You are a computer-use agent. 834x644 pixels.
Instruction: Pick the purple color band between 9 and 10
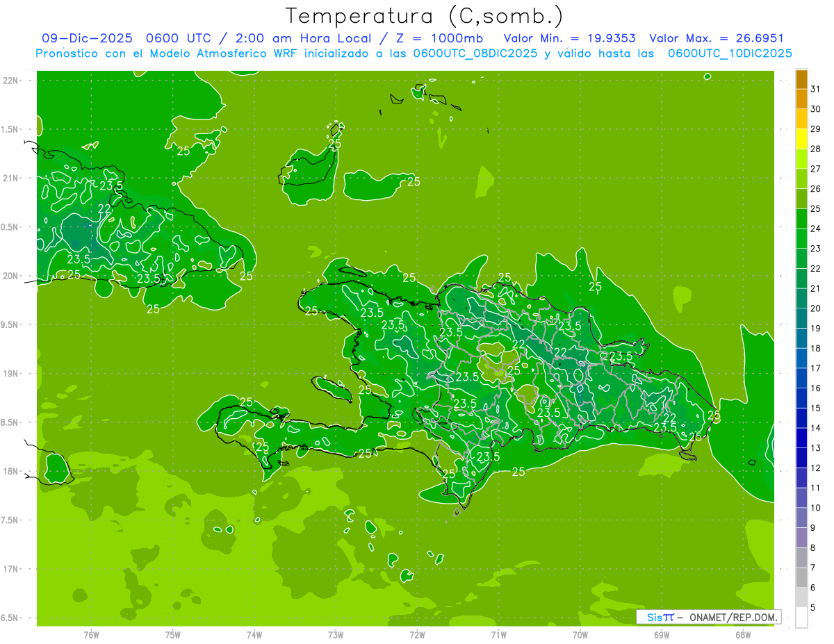801,518
